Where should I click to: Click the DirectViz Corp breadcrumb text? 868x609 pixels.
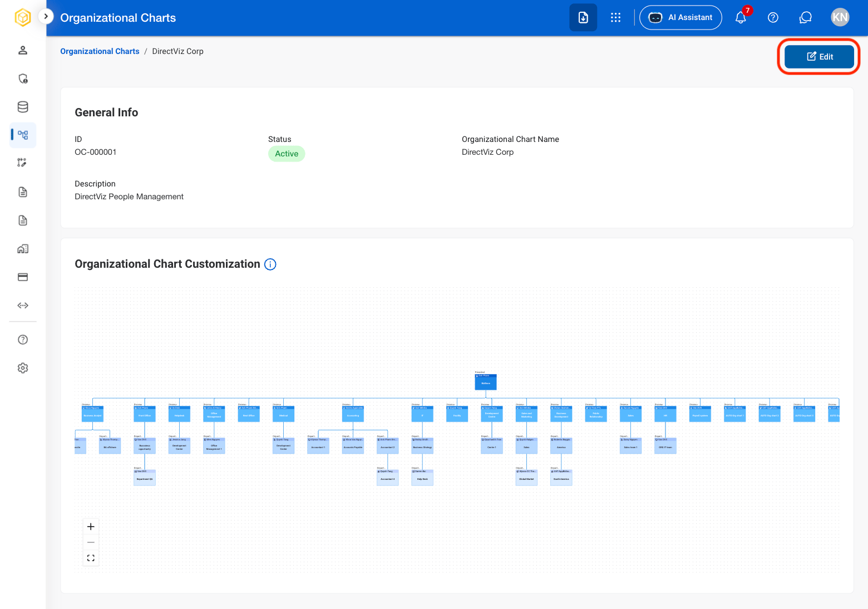tap(177, 51)
